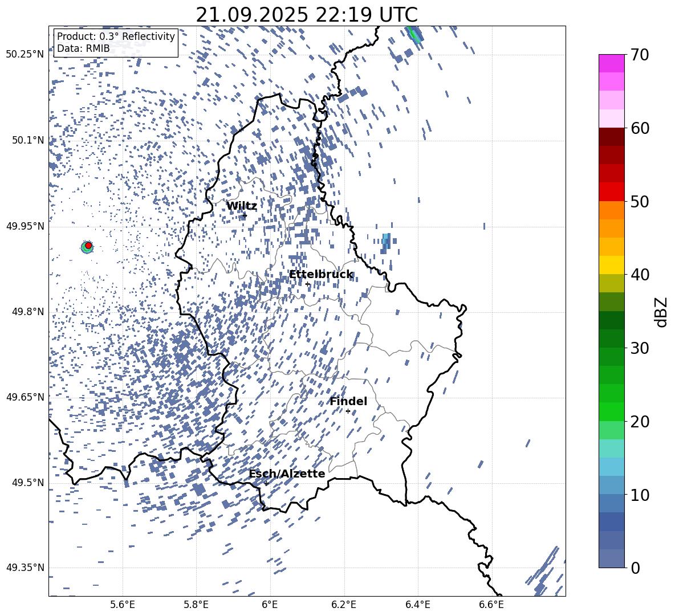Click the 50.25°N latitude label
Screen dimensions: 675x616
[25, 55]
